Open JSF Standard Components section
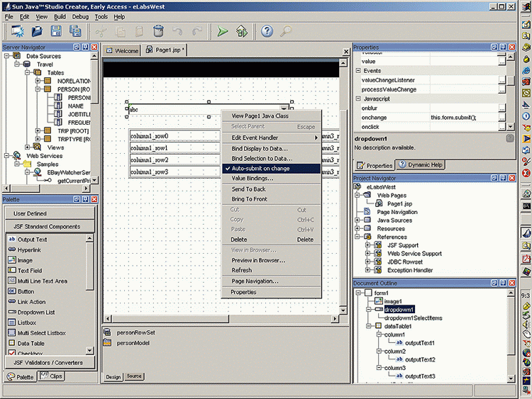The width and height of the screenshot is (532, 399). pyautogui.click(x=50, y=227)
